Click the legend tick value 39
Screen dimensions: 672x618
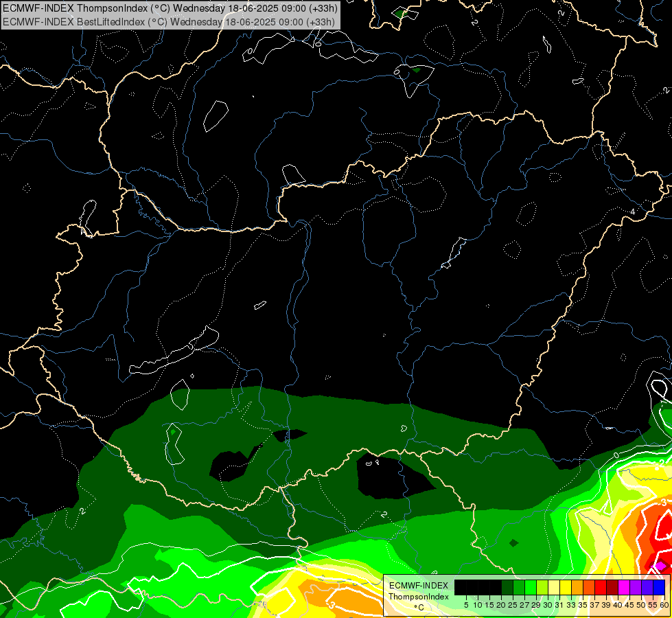pos(606,605)
